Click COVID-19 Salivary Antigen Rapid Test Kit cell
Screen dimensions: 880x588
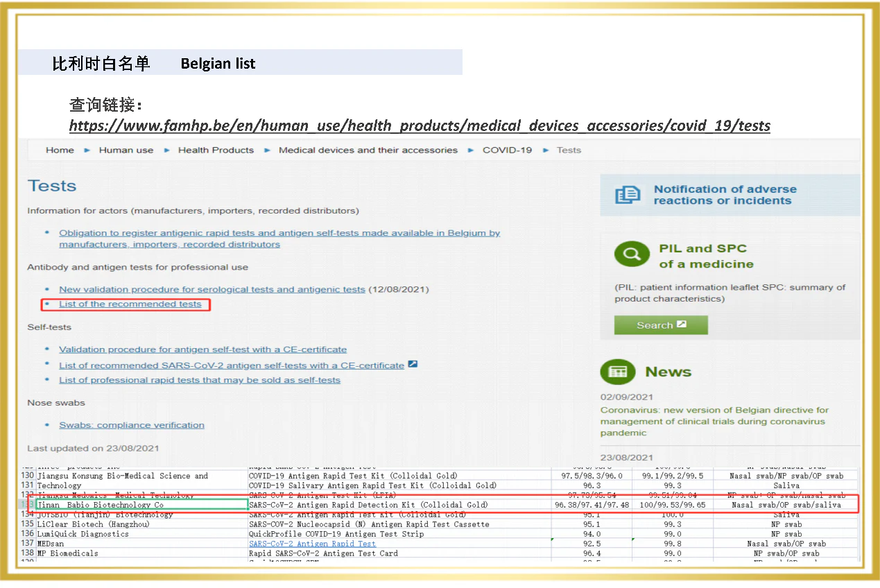400,485
